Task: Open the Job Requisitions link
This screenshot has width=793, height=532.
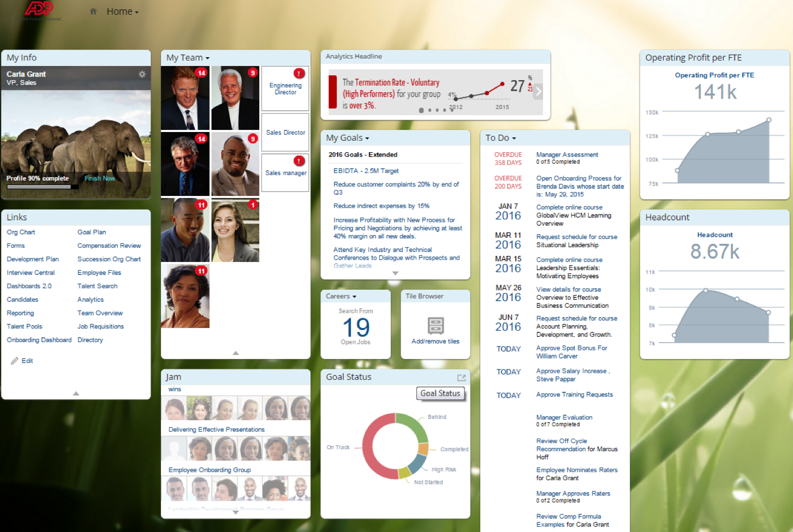Action: click(x=100, y=327)
